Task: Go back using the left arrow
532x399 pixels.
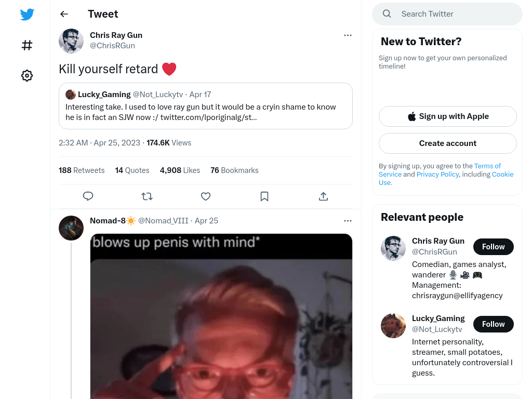Action: (64, 14)
